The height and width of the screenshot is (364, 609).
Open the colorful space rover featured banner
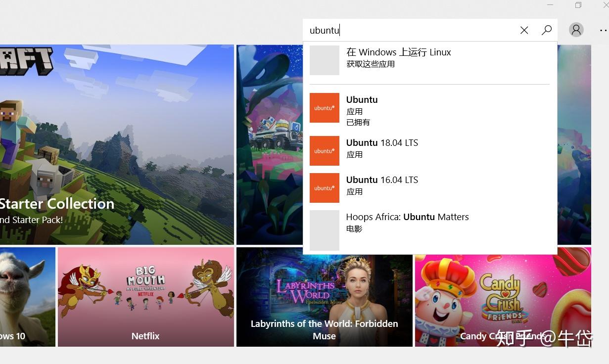(x=270, y=144)
